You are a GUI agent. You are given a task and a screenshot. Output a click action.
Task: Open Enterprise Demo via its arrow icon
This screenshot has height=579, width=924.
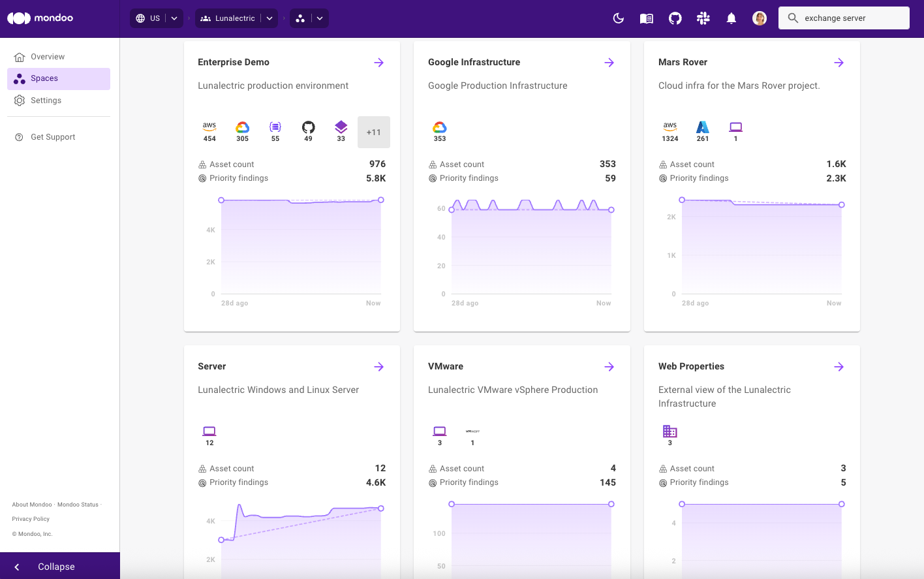coord(379,62)
